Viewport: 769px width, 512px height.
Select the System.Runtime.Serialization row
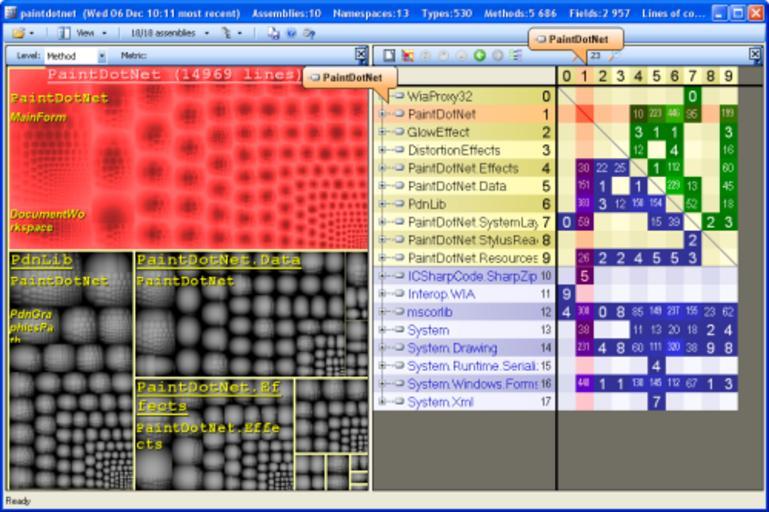464,366
